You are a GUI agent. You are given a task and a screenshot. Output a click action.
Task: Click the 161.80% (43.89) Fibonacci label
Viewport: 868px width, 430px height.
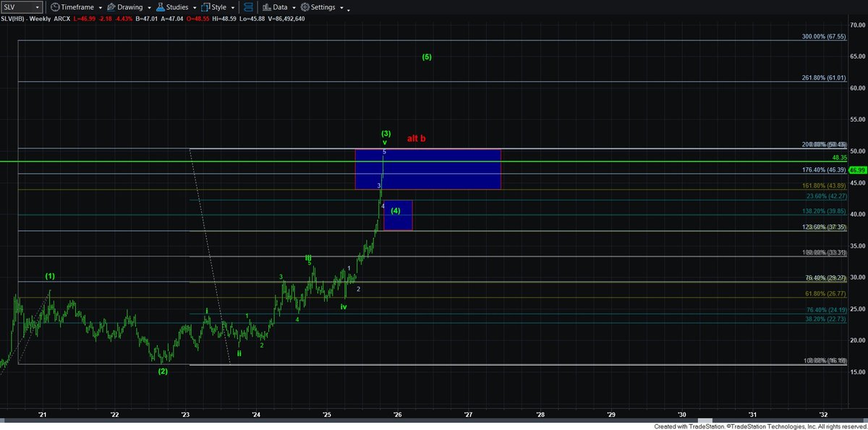(x=823, y=186)
